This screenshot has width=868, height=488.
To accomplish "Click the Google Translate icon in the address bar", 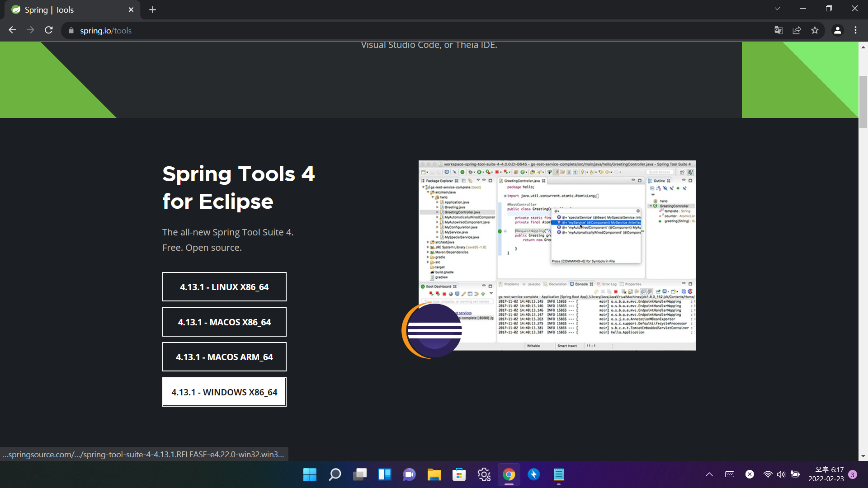I will point(778,30).
